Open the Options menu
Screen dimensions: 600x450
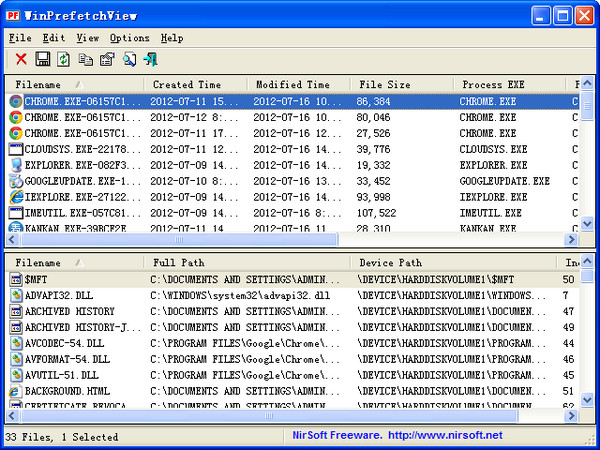(129, 38)
